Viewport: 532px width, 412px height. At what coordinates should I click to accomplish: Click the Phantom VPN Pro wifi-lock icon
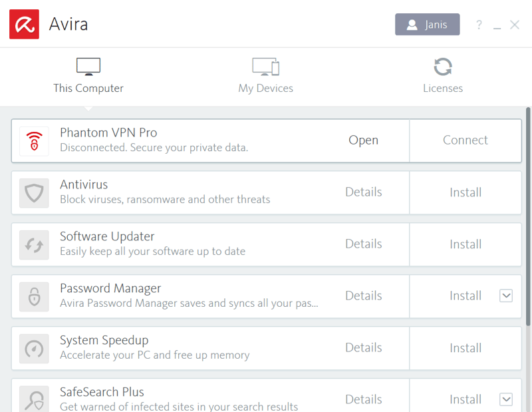click(x=34, y=141)
